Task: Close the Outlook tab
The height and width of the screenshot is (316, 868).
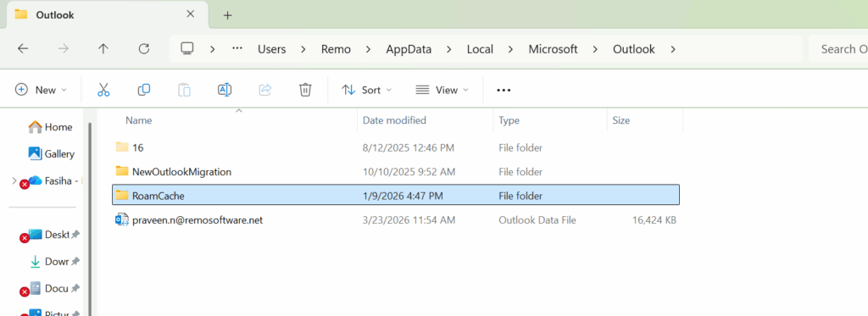Action: 191,14
